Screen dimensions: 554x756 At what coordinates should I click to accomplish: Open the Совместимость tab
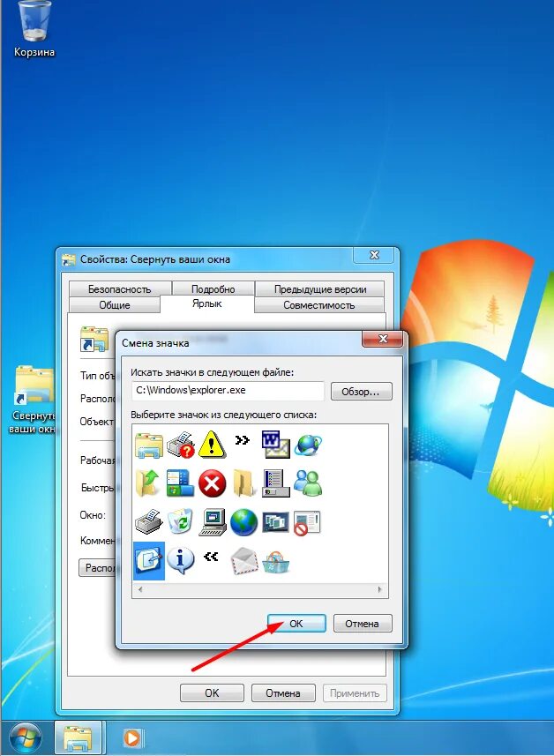click(x=319, y=304)
